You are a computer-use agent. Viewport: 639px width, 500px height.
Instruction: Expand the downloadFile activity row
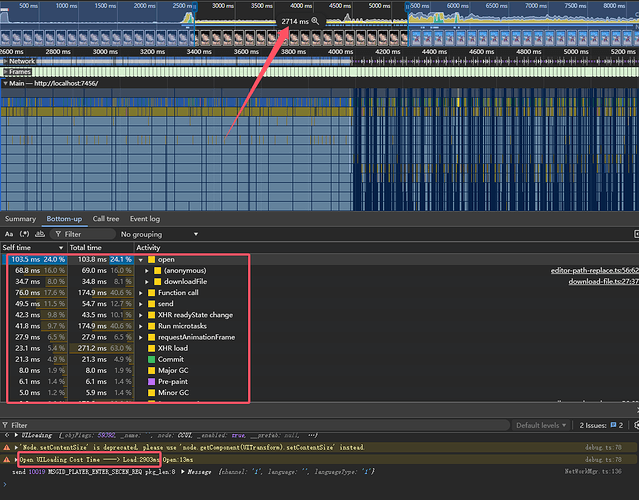(x=147, y=282)
